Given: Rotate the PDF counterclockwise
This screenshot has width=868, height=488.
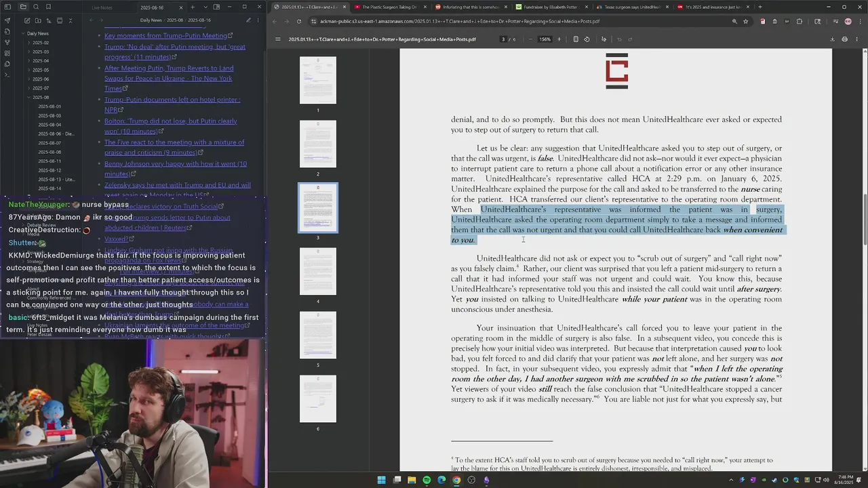Looking at the screenshot, I should pos(587,39).
